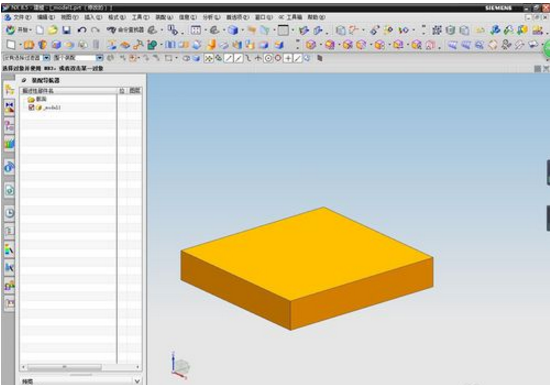550x385 pixels.
Task: Open the 插入 (Insert) menu
Action: coord(93,17)
